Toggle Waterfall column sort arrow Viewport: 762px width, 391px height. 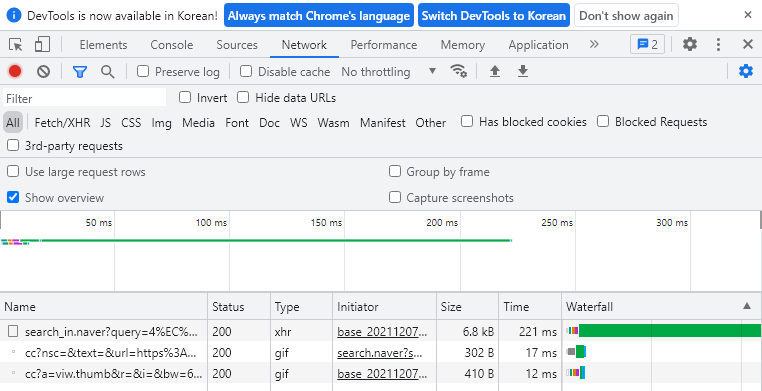pyautogui.click(x=747, y=306)
